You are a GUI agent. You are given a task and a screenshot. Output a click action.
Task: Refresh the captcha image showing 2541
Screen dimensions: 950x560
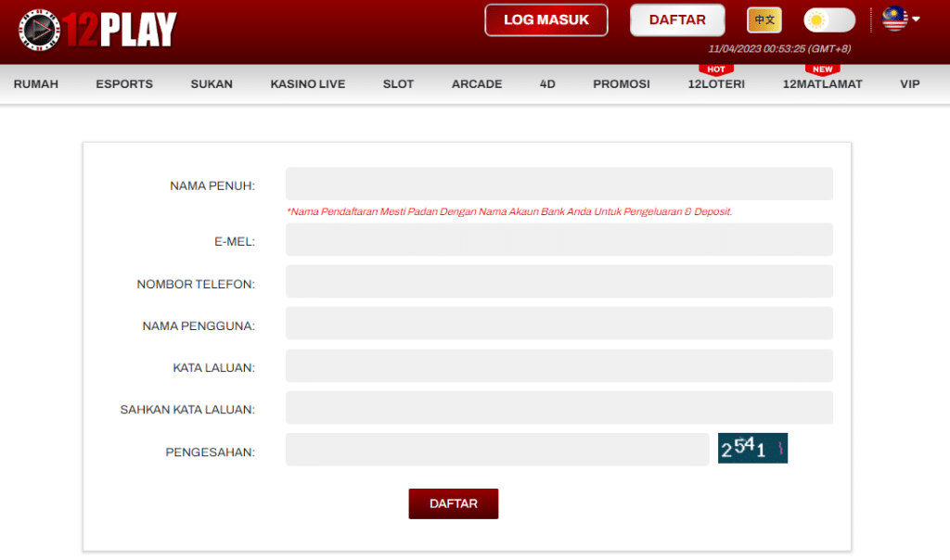point(752,448)
